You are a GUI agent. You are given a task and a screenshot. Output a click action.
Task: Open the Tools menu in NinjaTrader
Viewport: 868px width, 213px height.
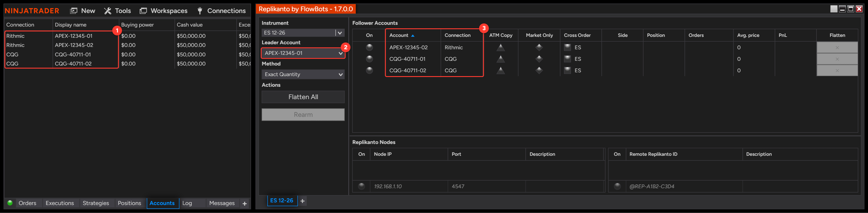point(117,11)
